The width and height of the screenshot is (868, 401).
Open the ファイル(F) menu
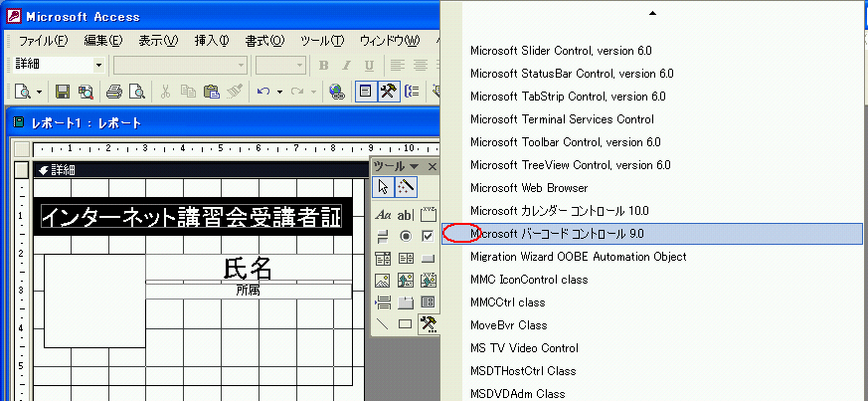[43, 41]
